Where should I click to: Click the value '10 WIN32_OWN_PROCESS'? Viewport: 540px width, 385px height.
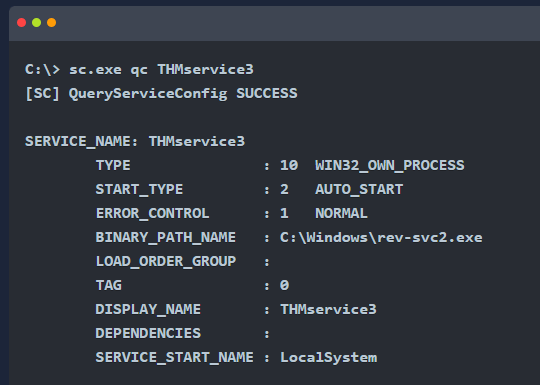(x=372, y=166)
